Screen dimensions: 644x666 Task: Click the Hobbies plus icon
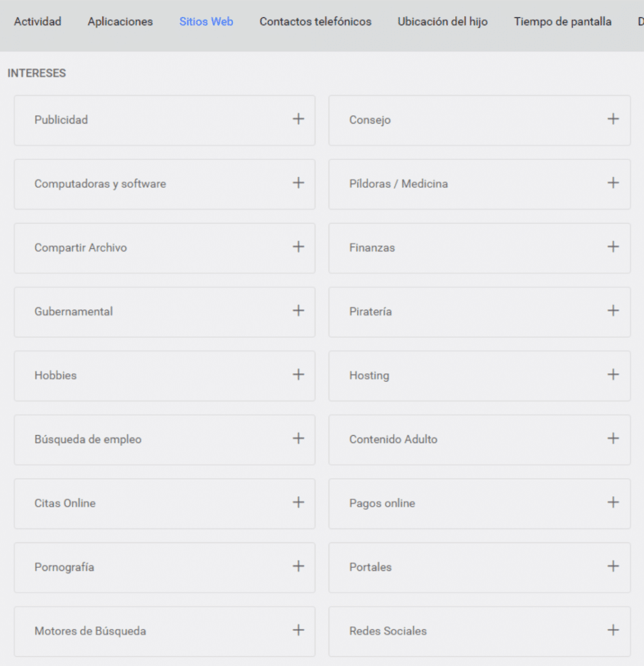(x=298, y=375)
